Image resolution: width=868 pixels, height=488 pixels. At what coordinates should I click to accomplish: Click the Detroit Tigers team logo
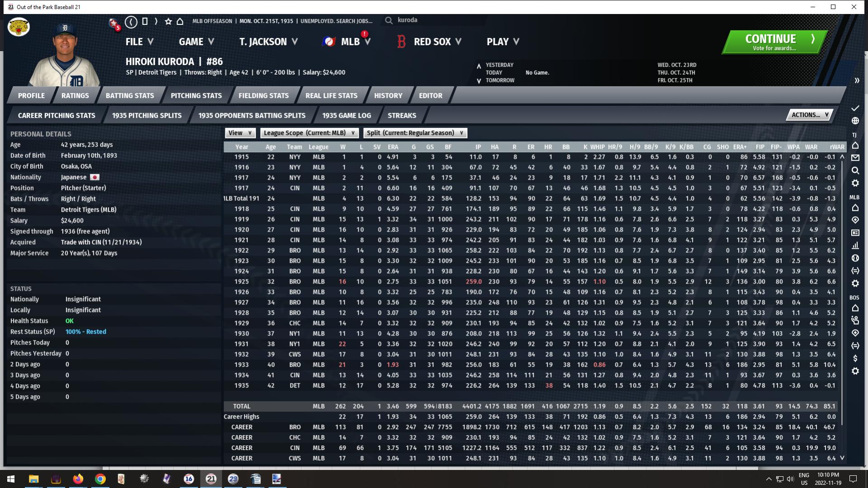19,27
